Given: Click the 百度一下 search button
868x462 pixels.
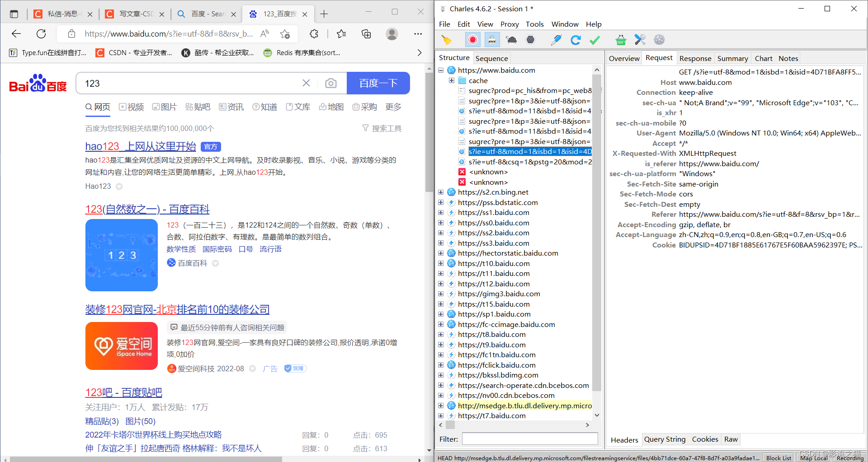Looking at the screenshot, I should [378, 83].
